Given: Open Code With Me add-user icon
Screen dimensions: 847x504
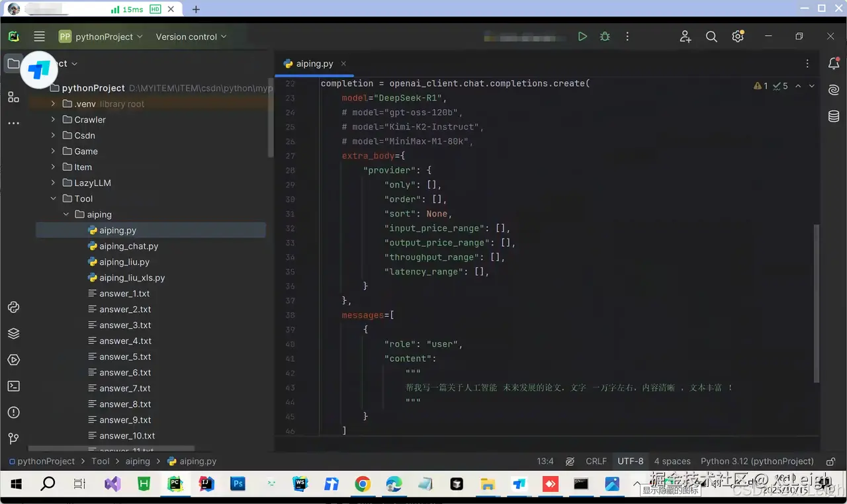Looking at the screenshot, I should [x=686, y=37].
